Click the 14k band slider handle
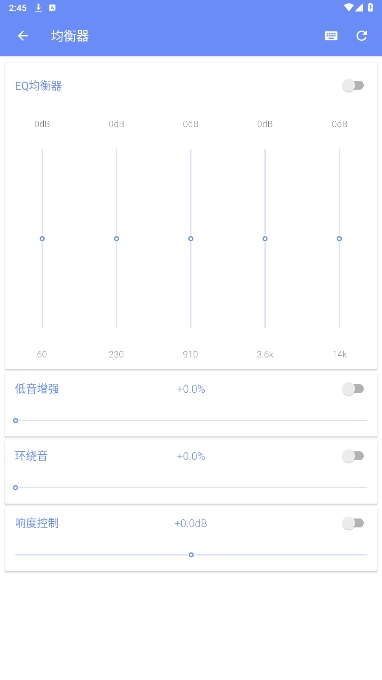This screenshot has height=680, width=382. click(339, 239)
